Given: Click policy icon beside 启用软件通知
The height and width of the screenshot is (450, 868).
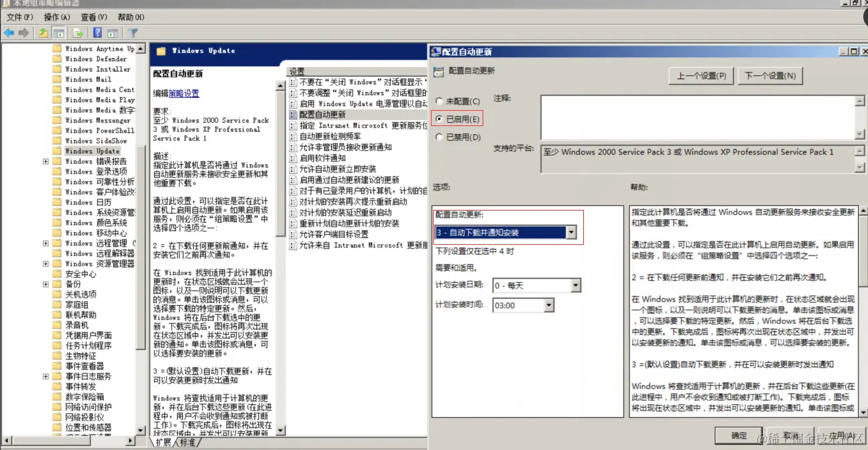Looking at the screenshot, I should point(293,158).
